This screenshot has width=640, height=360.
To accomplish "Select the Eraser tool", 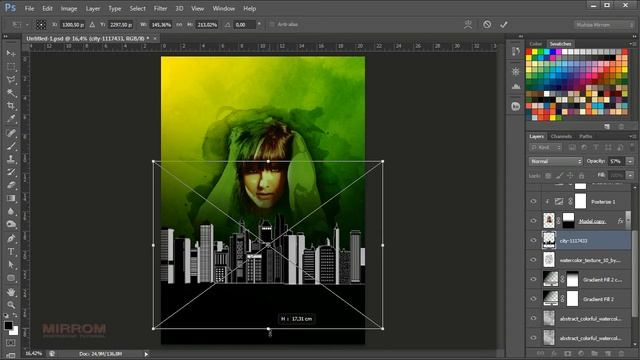I will coord(11,185).
